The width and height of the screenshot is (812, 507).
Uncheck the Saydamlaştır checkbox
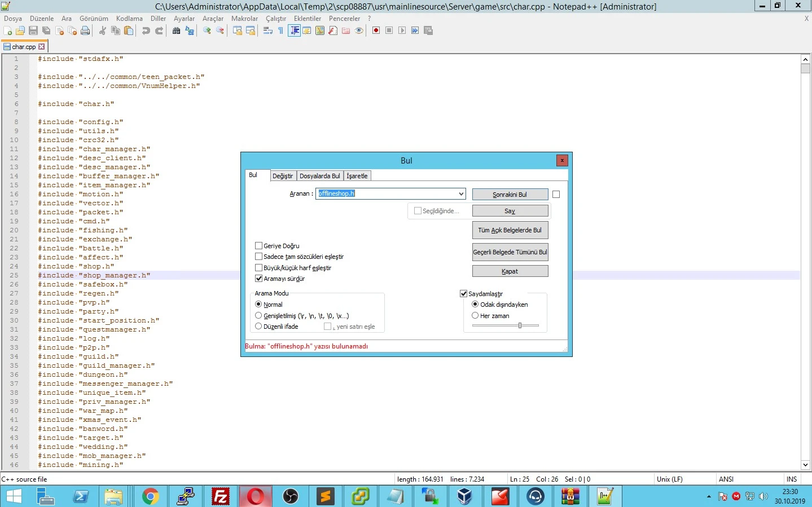(463, 294)
